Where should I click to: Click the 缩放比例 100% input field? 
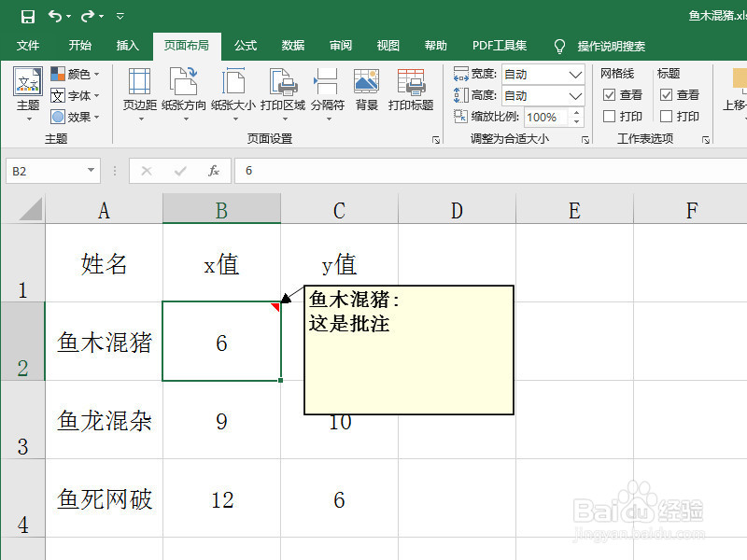[x=546, y=118]
